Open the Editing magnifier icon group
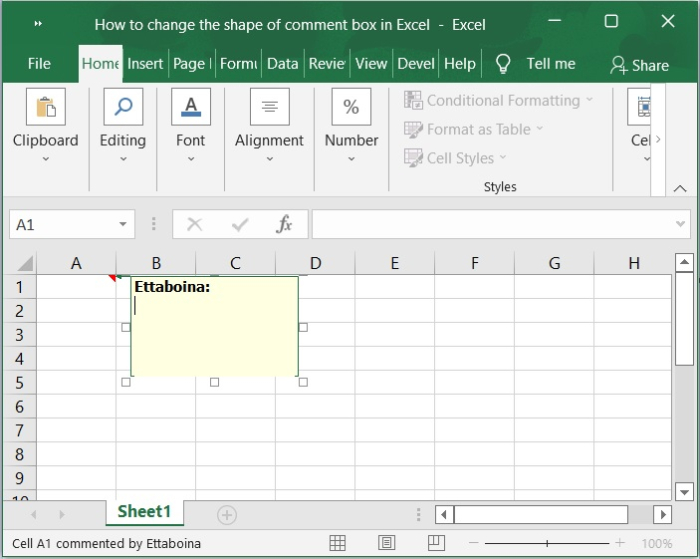Image resolution: width=700 pixels, height=559 pixels. tap(123, 107)
